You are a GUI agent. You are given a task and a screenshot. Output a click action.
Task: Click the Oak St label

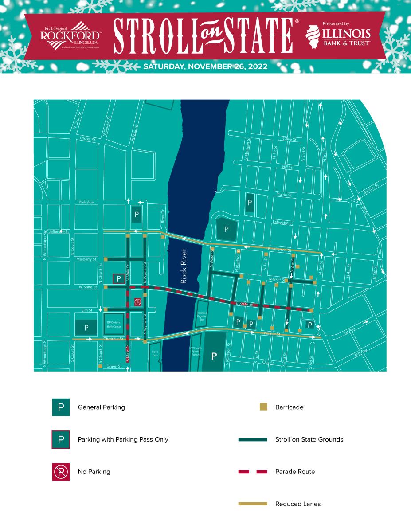pyautogui.click(x=268, y=362)
